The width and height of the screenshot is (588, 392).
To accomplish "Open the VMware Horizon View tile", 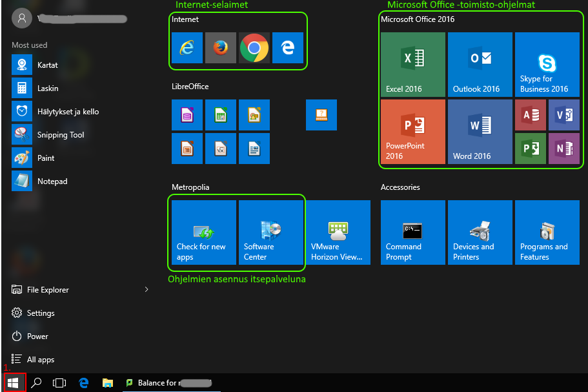I will tap(338, 232).
